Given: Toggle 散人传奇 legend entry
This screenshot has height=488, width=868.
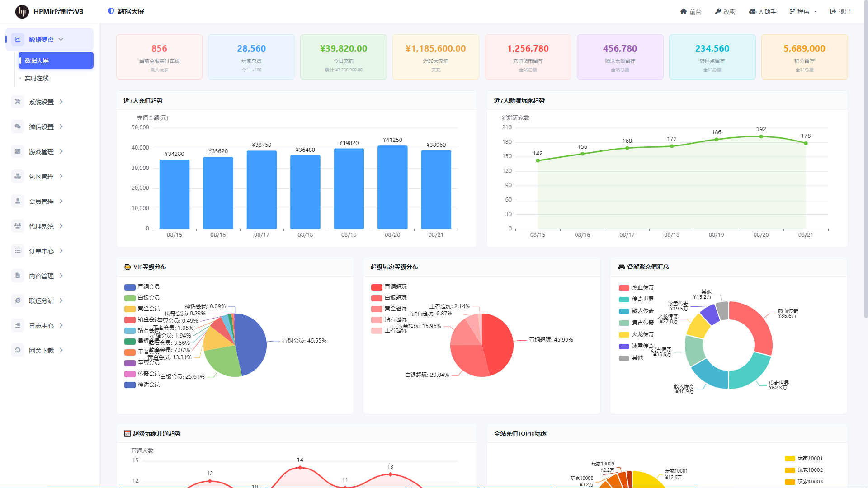Looking at the screenshot, I should pyautogui.click(x=637, y=311).
